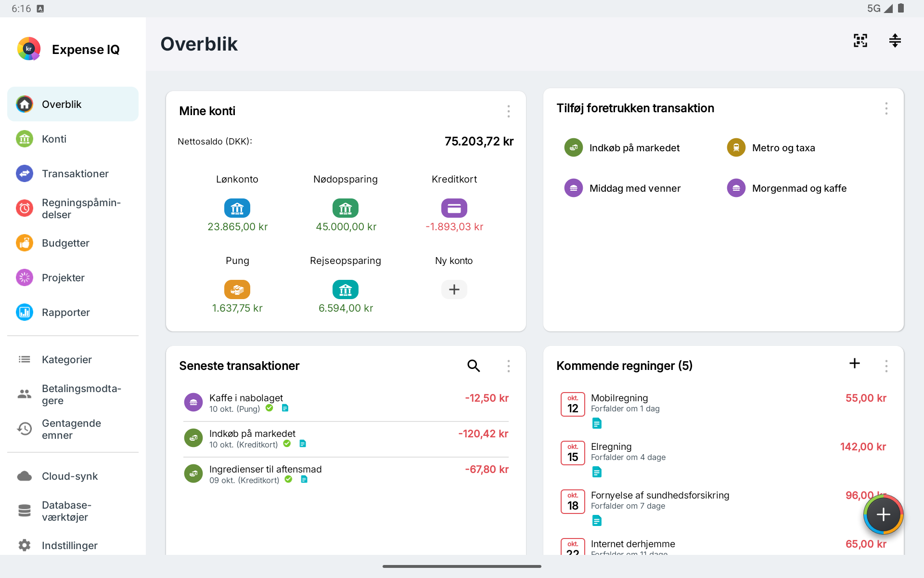
Task: Open the Kreditkort account icon
Action: pos(454,208)
